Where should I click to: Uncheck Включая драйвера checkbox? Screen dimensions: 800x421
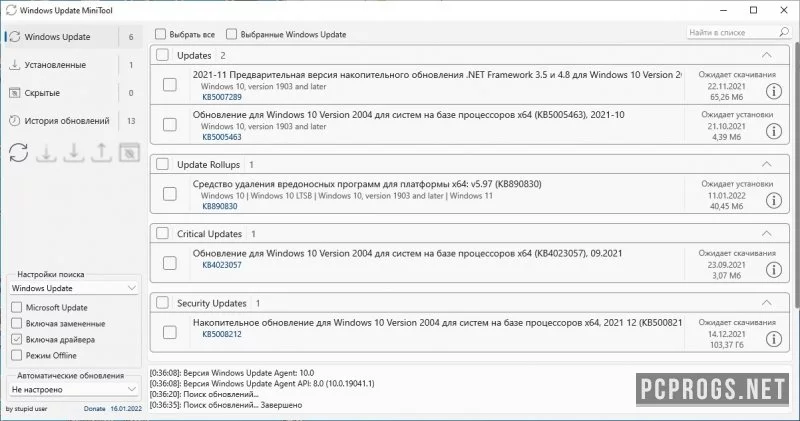tap(17, 339)
